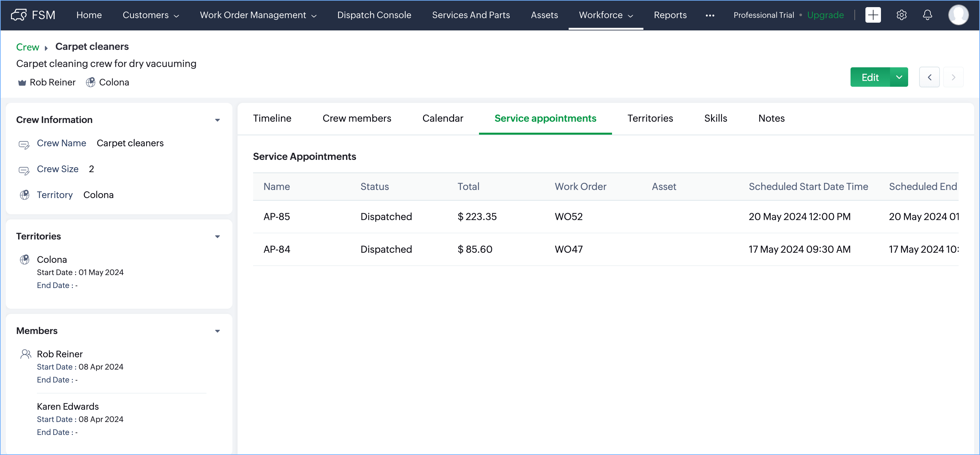Click the globe icon next to Territory field
Viewport: 980px width, 455px height.
click(x=25, y=195)
